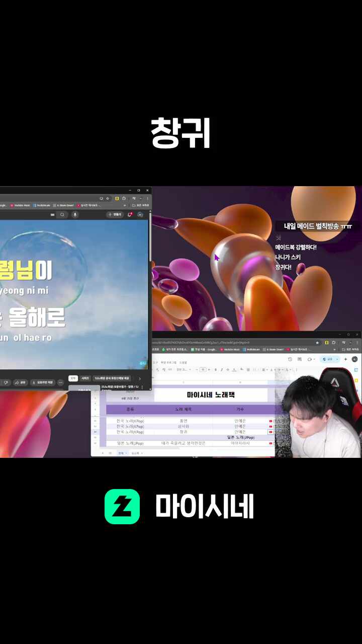Open the YouTube account avatar
The width and height of the screenshot is (362, 644).
pyautogui.click(x=140, y=215)
